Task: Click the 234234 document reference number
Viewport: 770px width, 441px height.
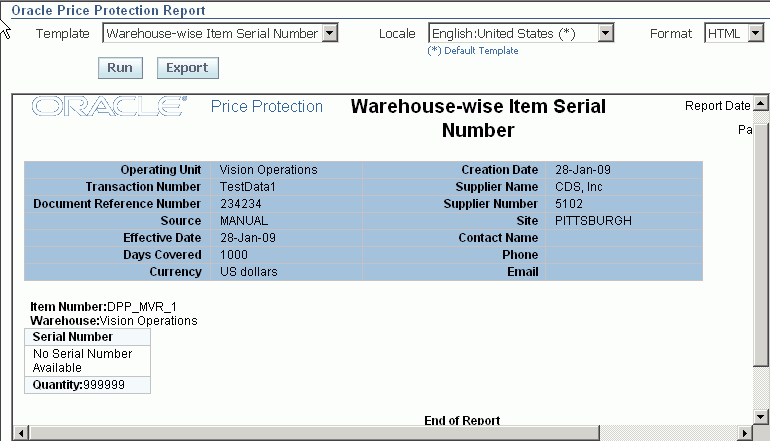Action: pyautogui.click(x=241, y=204)
